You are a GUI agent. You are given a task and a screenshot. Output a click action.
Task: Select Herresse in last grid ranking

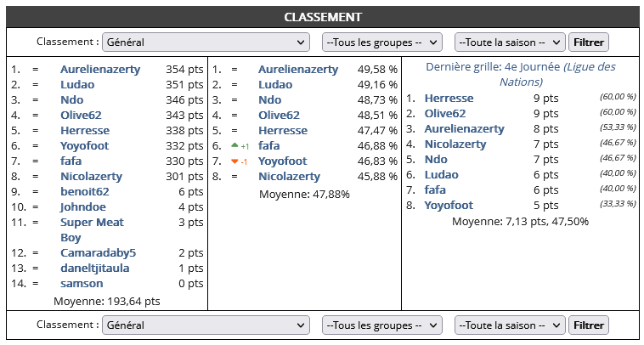pos(449,99)
